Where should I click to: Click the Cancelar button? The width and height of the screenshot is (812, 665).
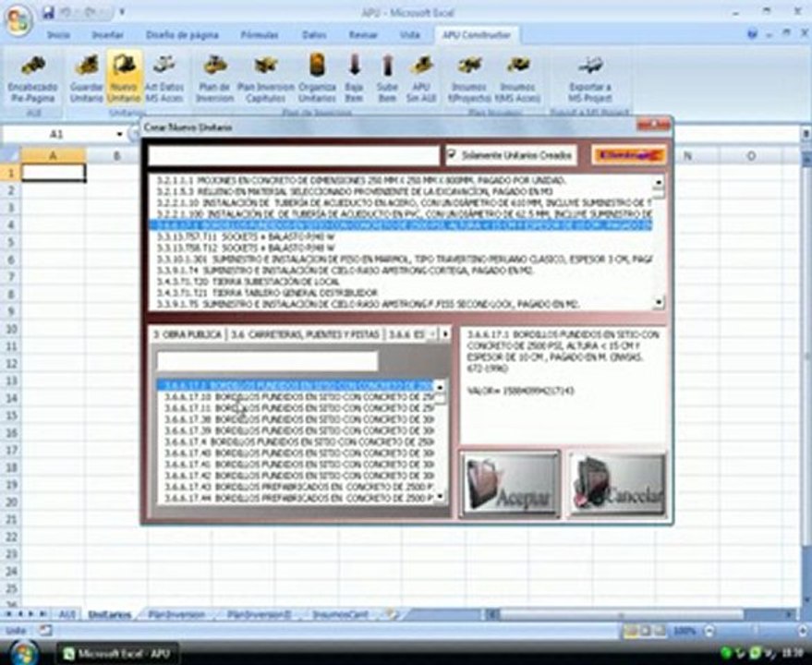click(x=617, y=484)
